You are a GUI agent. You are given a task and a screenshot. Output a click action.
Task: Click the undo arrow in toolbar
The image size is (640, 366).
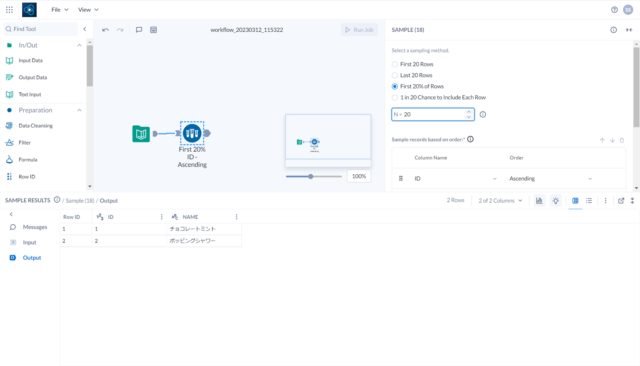tap(105, 30)
